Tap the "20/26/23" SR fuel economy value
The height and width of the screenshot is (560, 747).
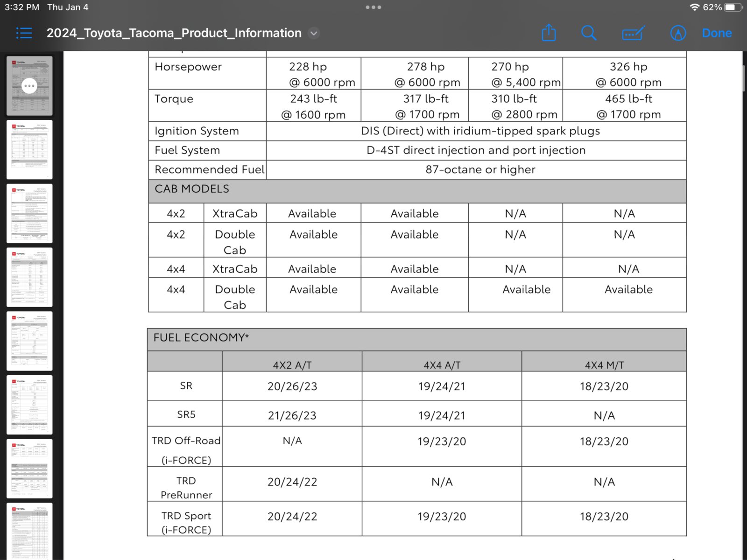(292, 386)
